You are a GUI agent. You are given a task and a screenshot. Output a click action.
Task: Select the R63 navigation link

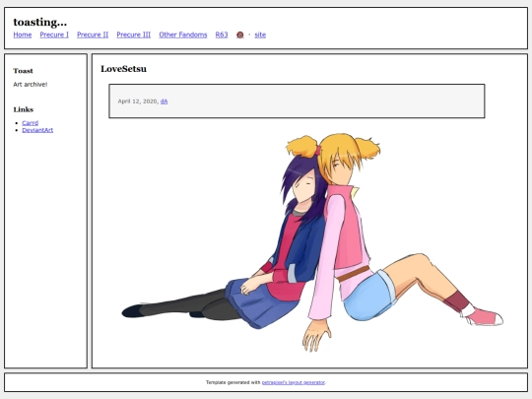(x=222, y=34)
